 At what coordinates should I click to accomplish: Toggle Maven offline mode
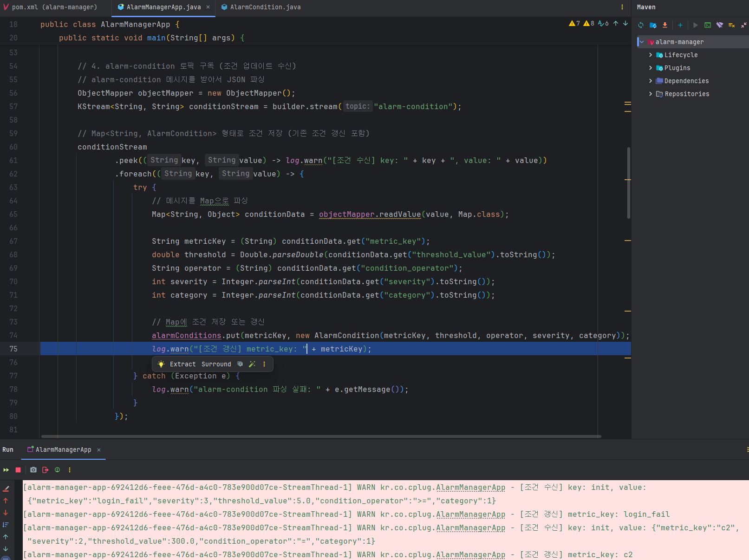(720, 25)
